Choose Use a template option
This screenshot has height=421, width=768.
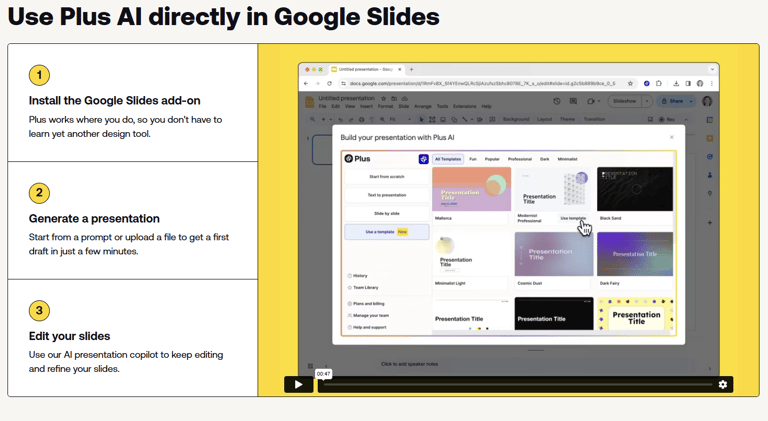click(387, 232)
